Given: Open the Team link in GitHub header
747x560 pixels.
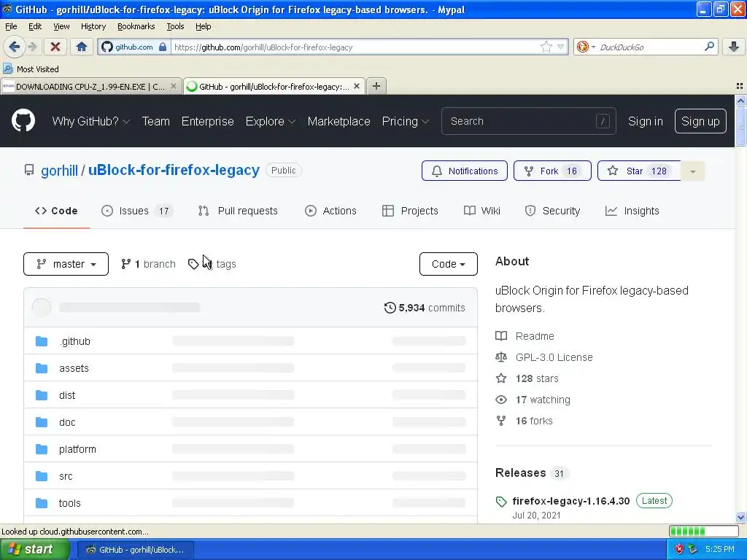Looking at the screenshot, I should pyautogui.click(x=156, y=122).
